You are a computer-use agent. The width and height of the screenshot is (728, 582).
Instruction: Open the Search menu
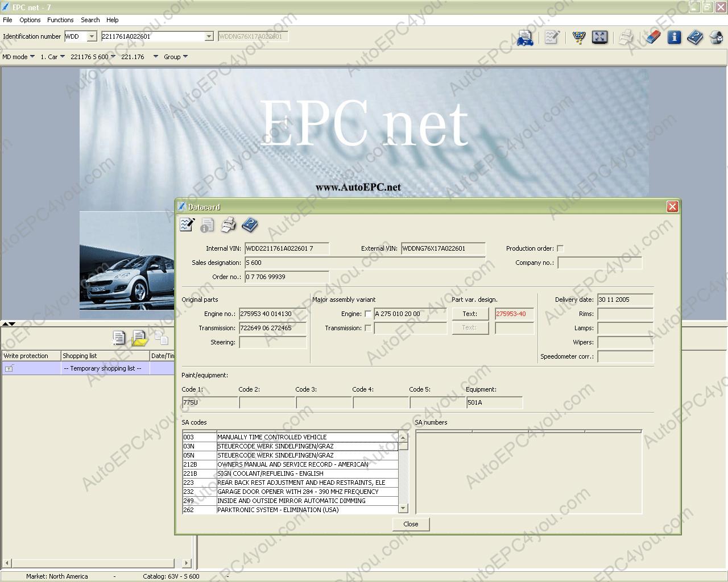click(x=90, y=20)
